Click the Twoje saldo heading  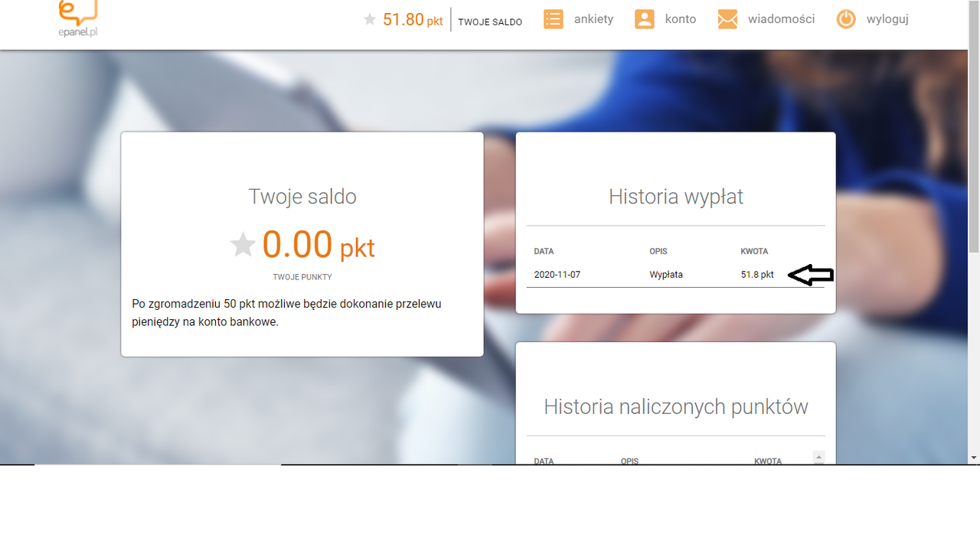[x=302, y=197]
